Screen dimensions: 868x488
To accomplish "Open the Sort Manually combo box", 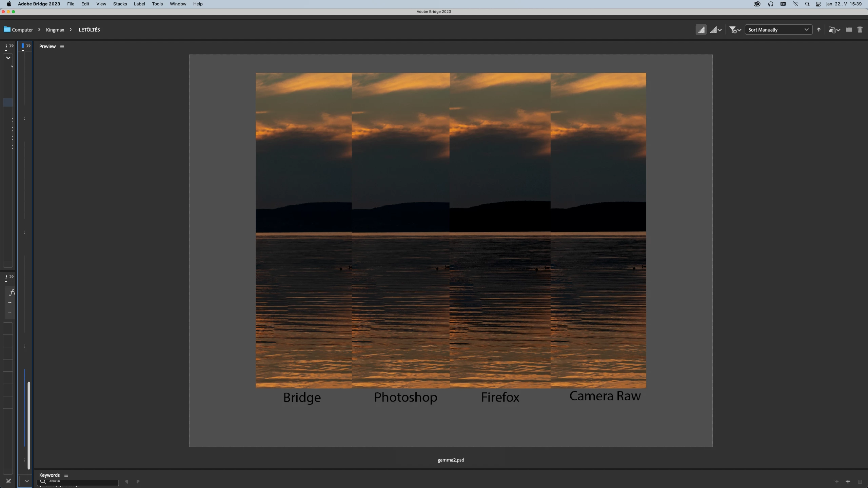I will click(x=778, y=30).
